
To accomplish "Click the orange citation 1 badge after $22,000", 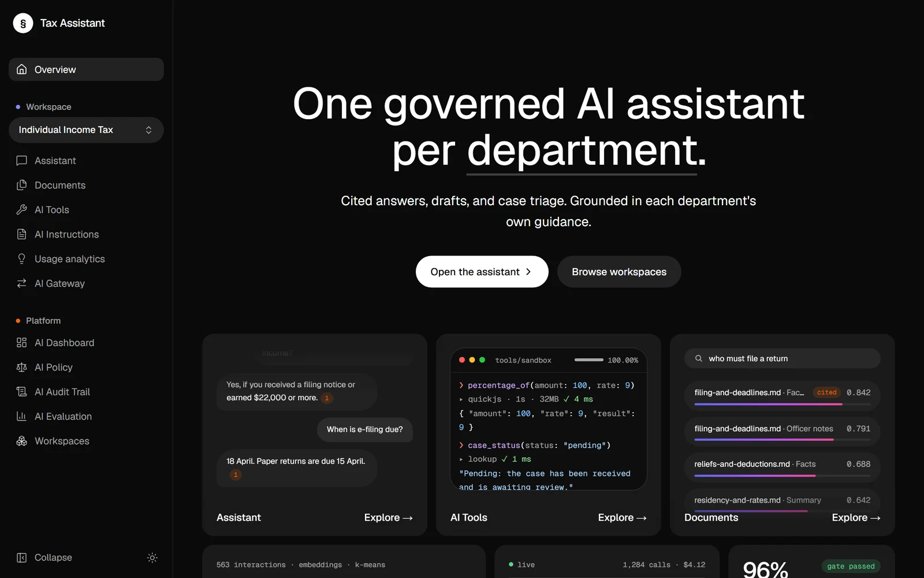I will [327, 398].
